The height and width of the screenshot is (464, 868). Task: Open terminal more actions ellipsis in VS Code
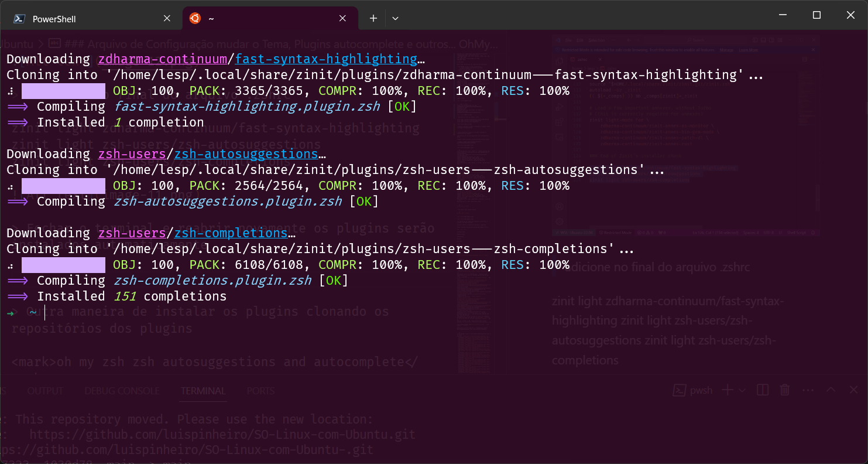pyautogui.click(x=808, y=390)
